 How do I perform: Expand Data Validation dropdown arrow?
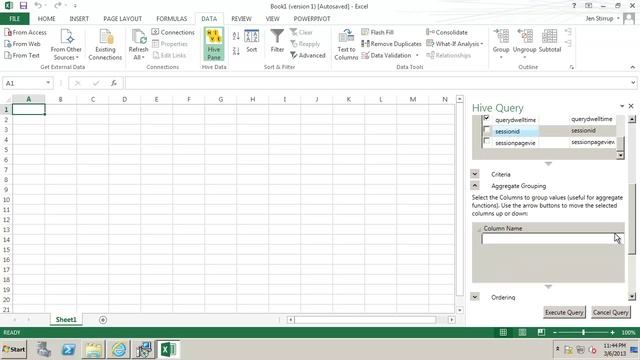pos(417,55)
